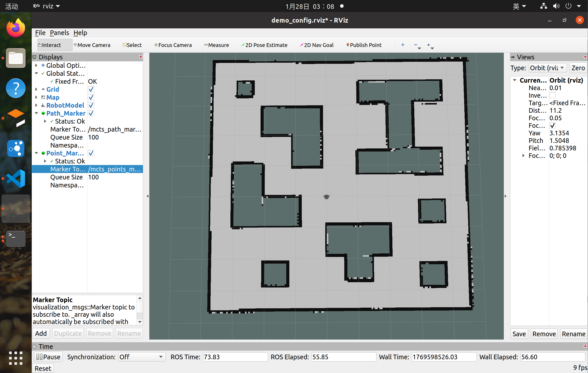
Task: Open the File menu
Action: 40,33
